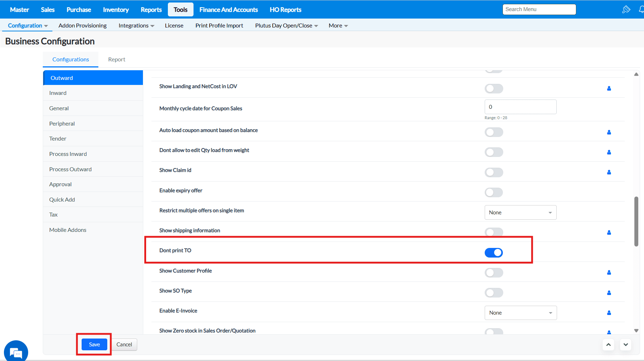Open Print Profile Import page
The height and width of the screenshot is (361, 644).
[219, 26]
